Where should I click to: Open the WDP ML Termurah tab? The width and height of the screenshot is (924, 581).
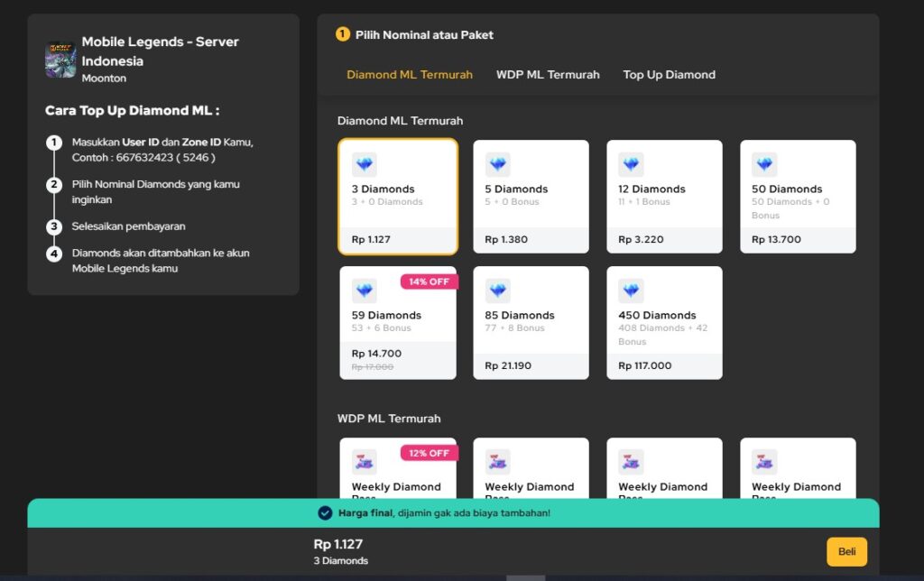pos(548,75)
